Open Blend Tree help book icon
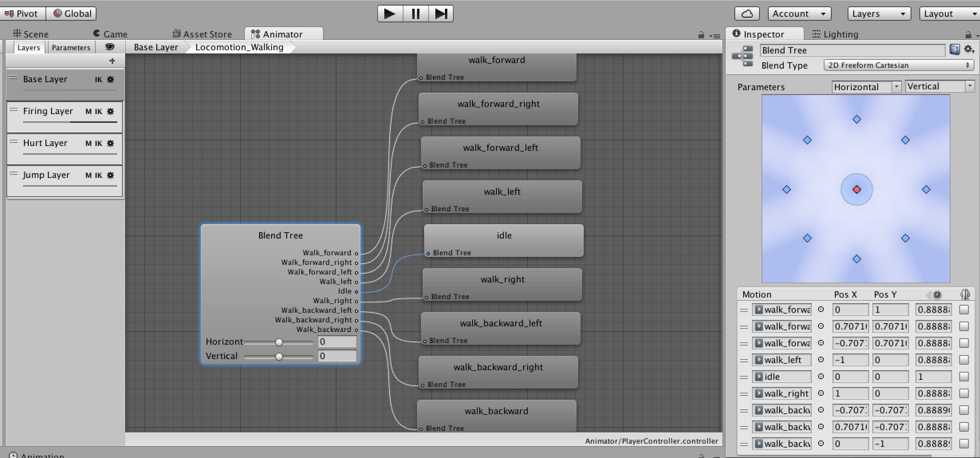Screen dimensions: 980x458 click(x=954, y=50)
